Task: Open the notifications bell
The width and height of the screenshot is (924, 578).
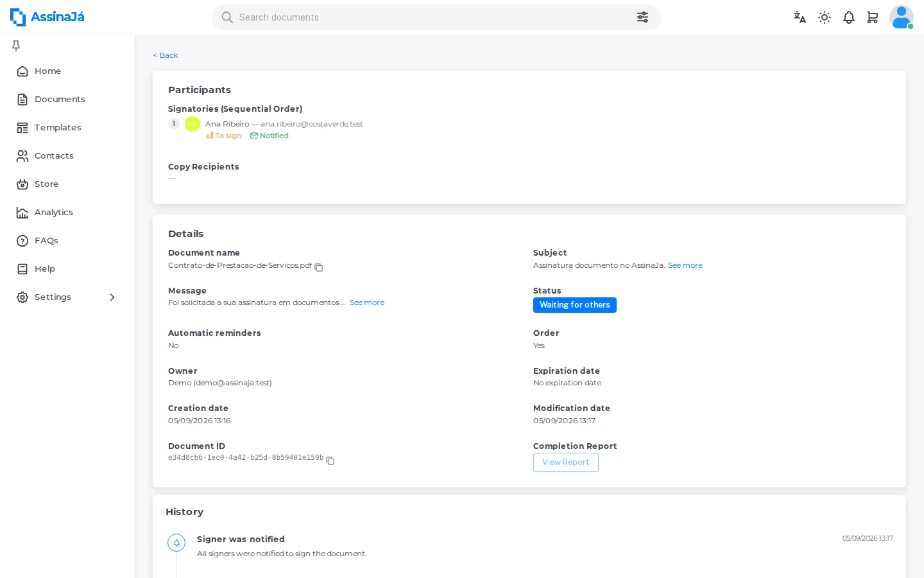Action: 849,17
